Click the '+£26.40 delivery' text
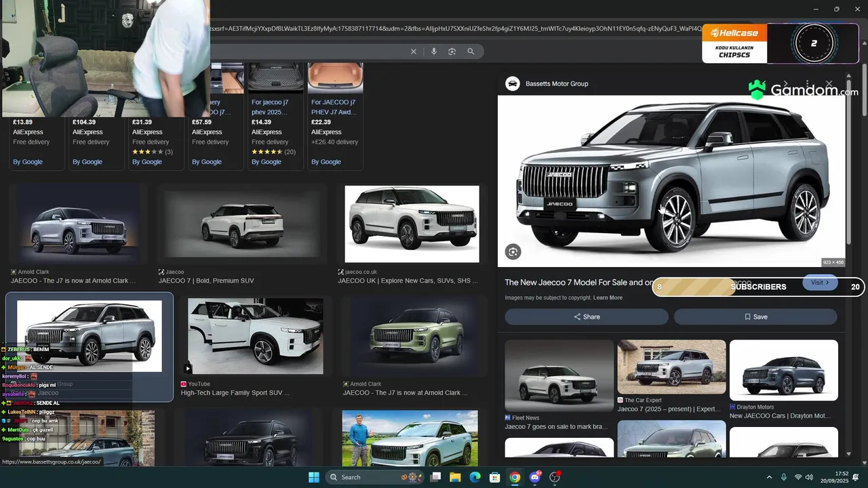This screenshot has width=868, height=488. point(334,142)
